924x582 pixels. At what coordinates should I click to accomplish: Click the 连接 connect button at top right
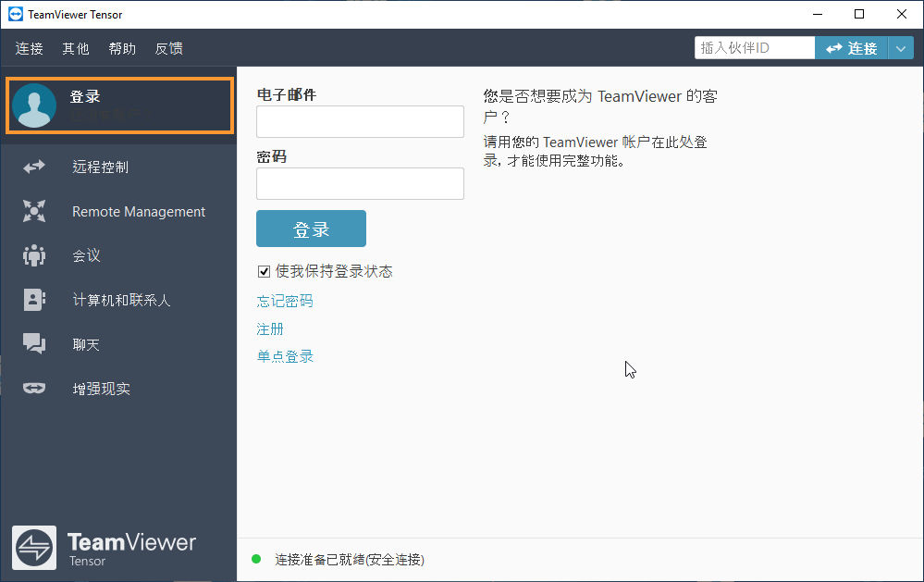point(852,48)
